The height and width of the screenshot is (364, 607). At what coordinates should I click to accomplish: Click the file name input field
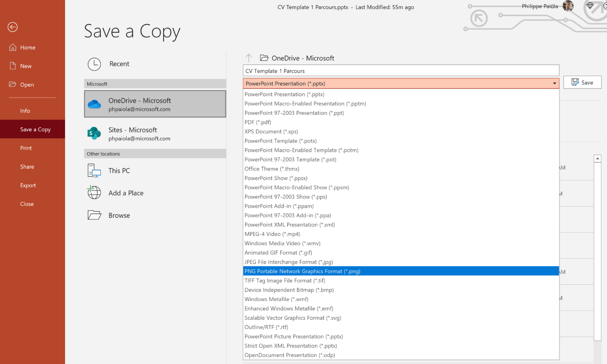tap(401, 71)
